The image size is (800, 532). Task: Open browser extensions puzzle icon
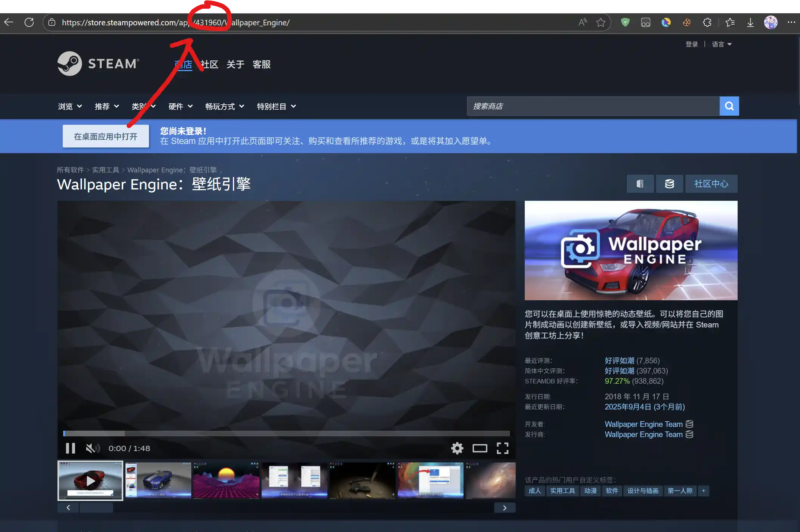point(707,22)
